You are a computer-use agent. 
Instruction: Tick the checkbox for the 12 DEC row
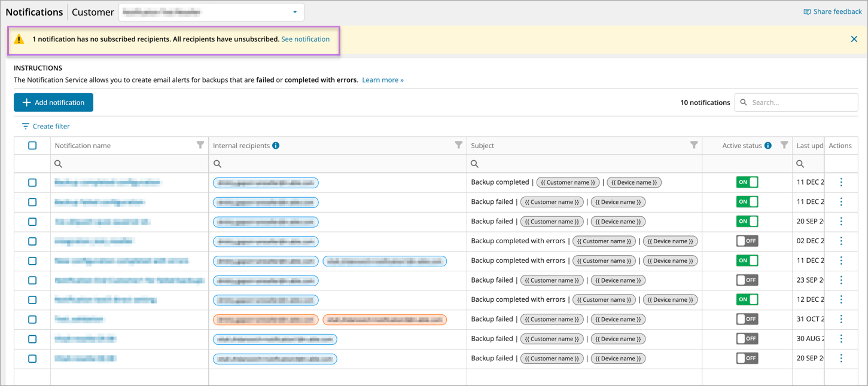click(32, 300)
